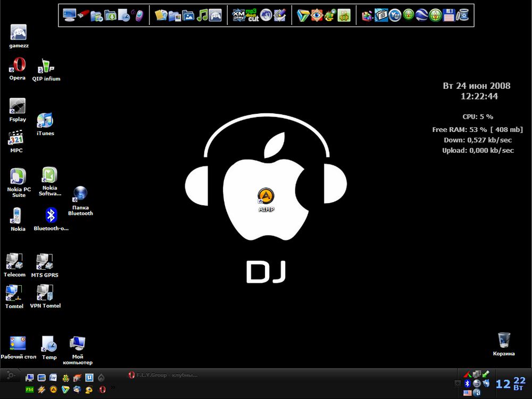
Task: Click the Word document quick launch icon
Action: [53, 377]
